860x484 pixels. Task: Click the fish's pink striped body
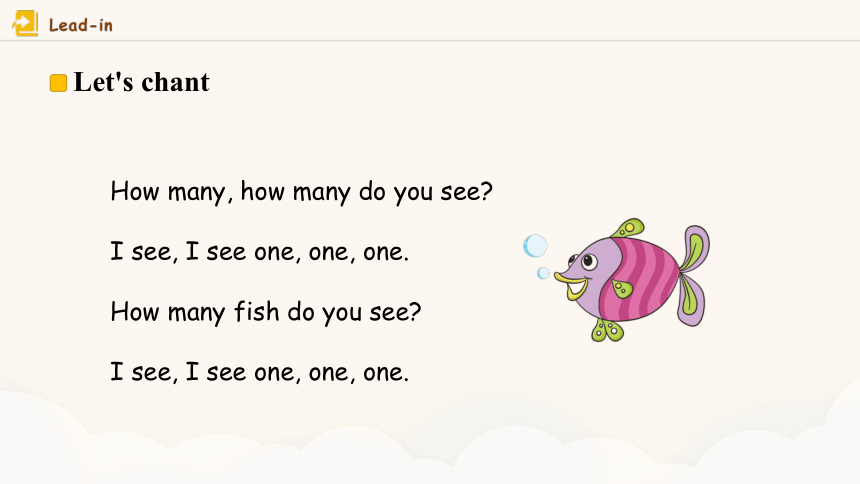pyautogui.click(x=642, y=280)
